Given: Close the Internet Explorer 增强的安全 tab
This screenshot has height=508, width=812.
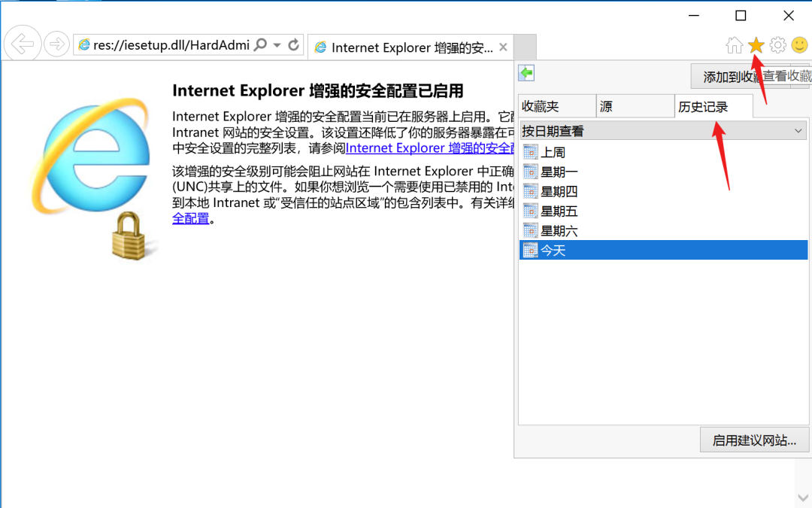Looking at the screenshot, I should pyautogui.click(x=503, y=47).
